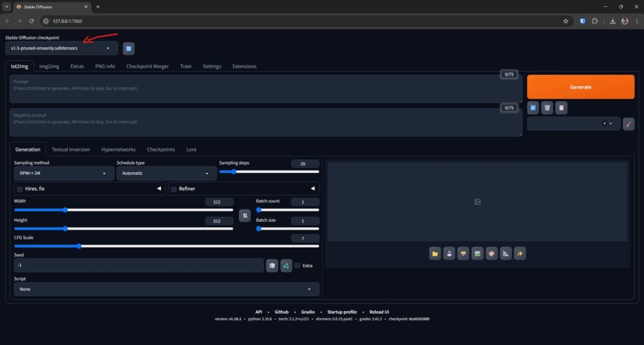
Task: Reuse last seed with recycle icon
Action: coord(286,266)
